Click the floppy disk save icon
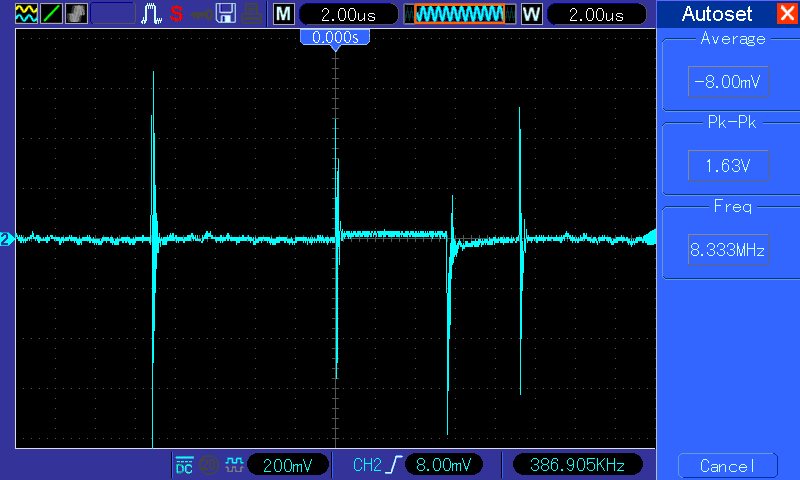 tap(226, 14)
